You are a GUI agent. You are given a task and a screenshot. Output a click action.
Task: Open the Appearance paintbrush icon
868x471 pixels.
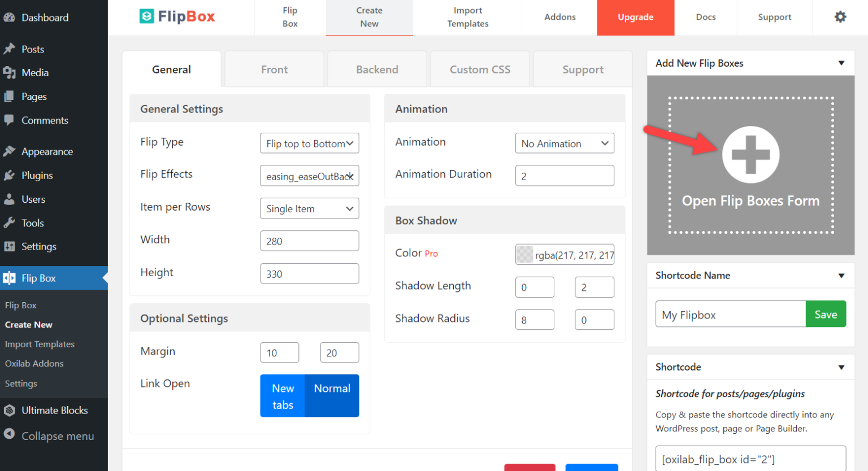[10, 151]
